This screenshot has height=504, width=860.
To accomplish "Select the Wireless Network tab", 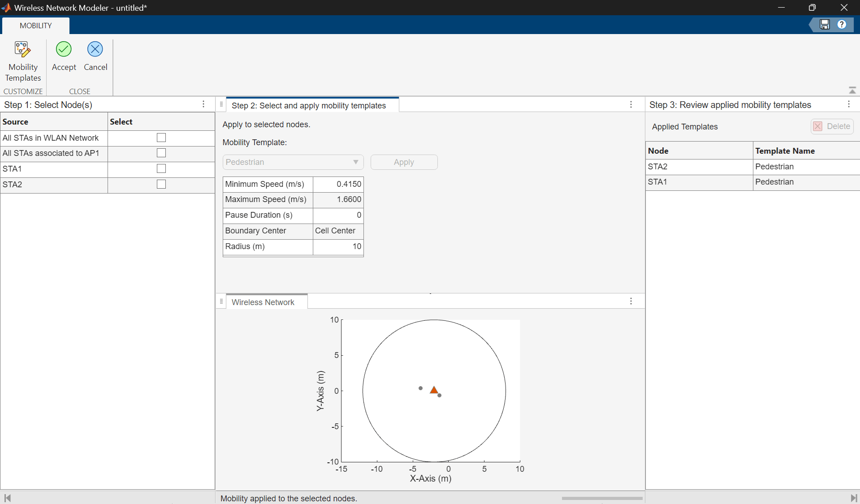I will (x=263, y=302).
